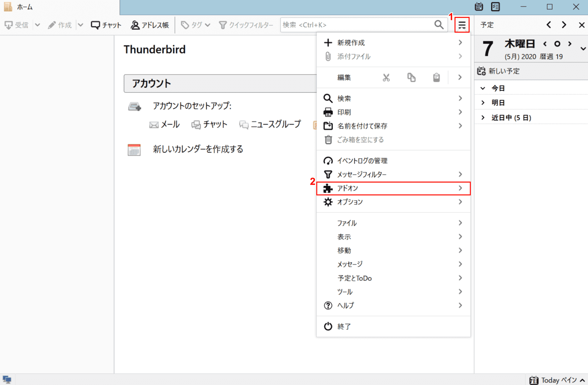Click Exit (終了) menu item
588x385 pixels.
[x=394, y=327]
